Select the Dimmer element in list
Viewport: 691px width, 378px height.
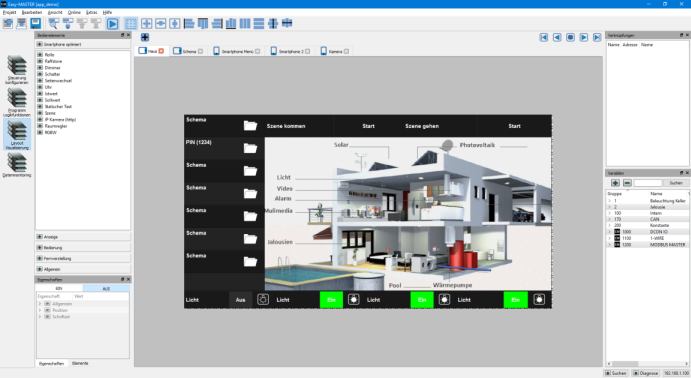[52, 68]
